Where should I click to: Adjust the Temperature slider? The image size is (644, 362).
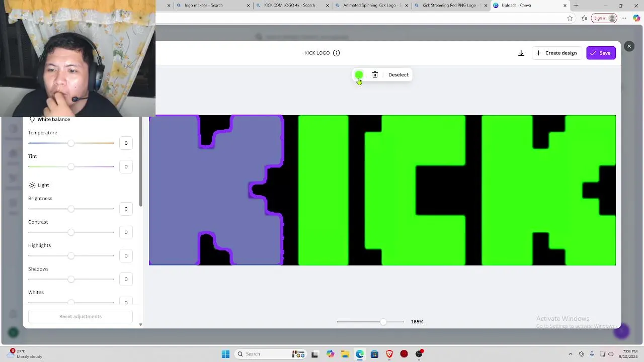71,143
